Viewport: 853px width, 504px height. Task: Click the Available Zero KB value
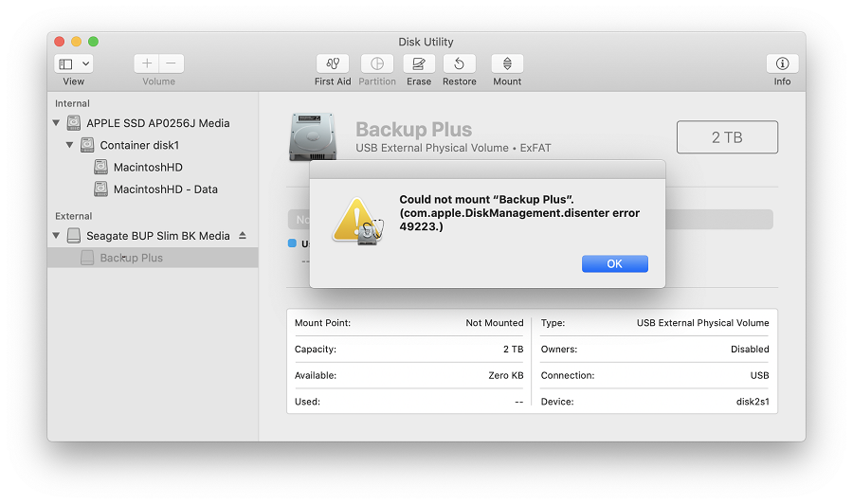click(506, 375)
